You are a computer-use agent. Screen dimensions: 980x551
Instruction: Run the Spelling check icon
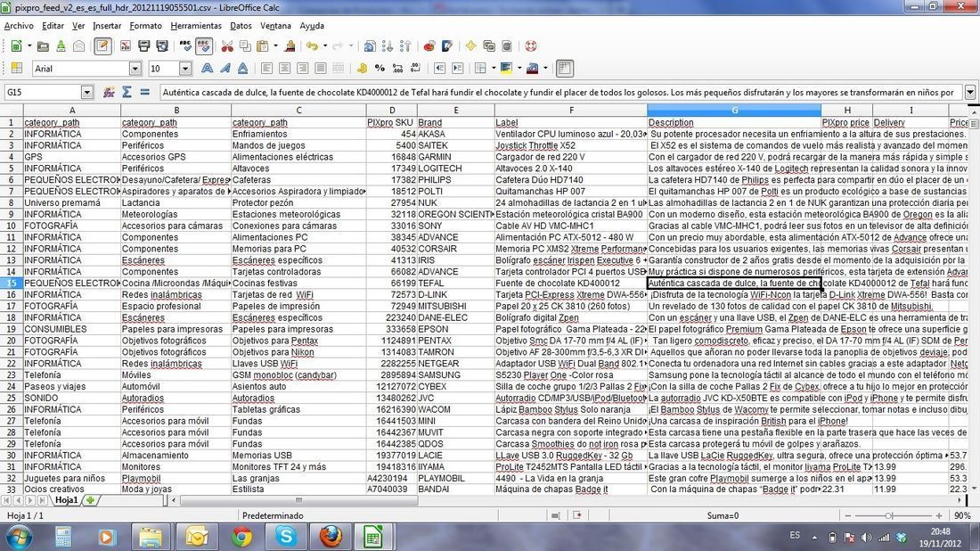[185, 45]
